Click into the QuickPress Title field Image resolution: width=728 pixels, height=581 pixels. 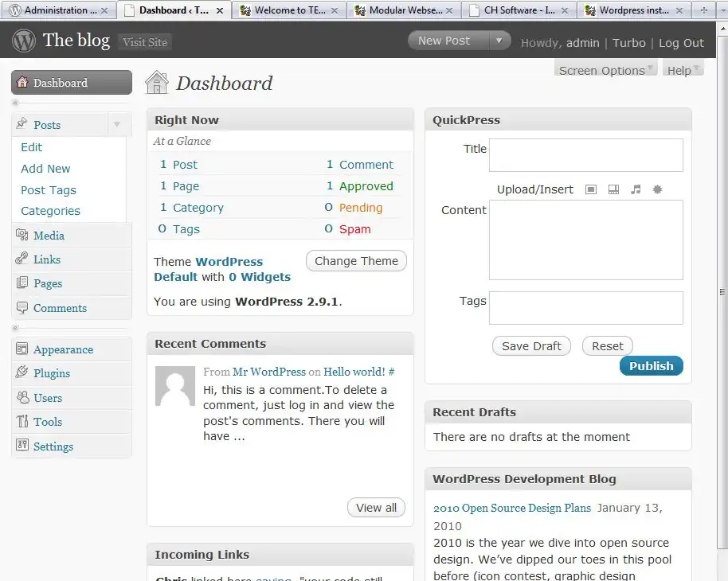click(585, 155)
